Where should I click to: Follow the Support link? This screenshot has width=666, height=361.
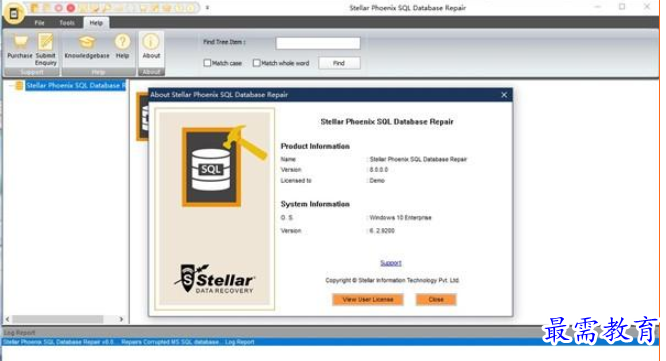pos(391,263)
